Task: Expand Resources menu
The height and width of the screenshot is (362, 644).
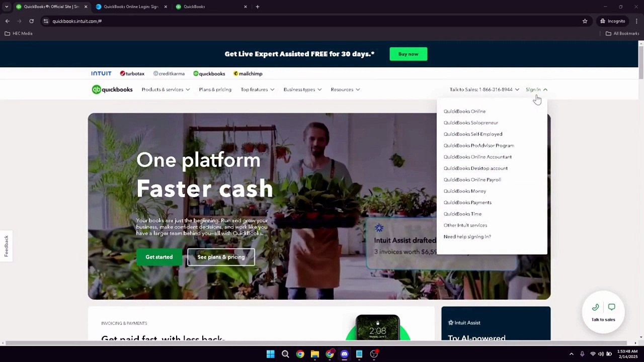Action: point(345,89)
